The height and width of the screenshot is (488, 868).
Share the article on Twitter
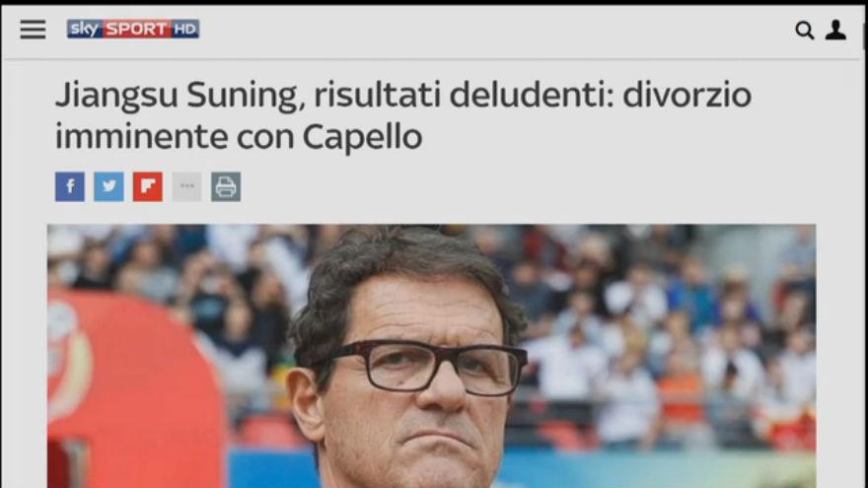coord(108,186)
